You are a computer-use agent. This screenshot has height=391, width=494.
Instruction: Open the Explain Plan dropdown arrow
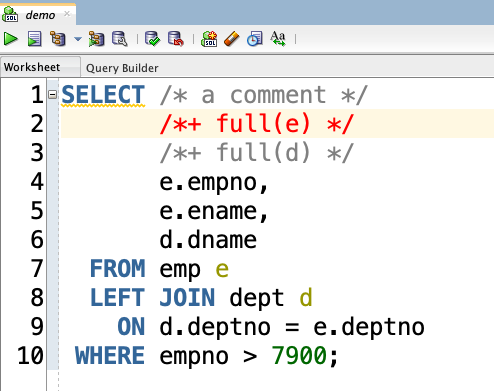click(78, 39)
